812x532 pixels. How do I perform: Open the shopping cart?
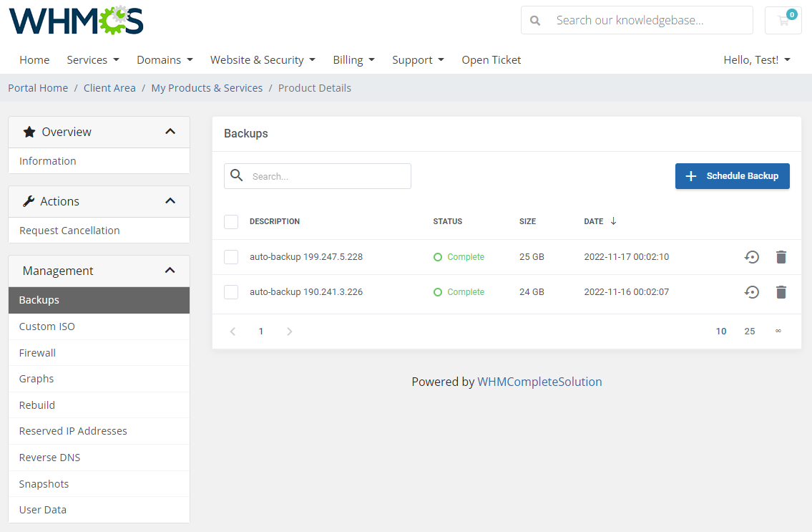click(783, 20)
